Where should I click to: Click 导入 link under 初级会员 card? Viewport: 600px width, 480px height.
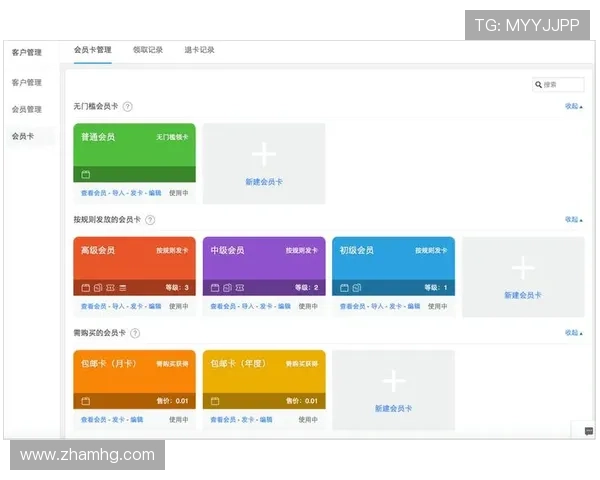click(377, 306)
